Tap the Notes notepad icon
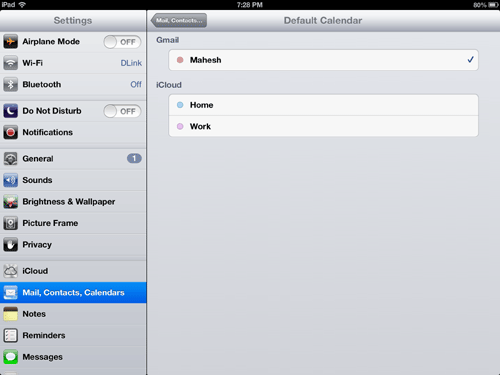Viewport: 500px width, 375px height. click(10, 314)
